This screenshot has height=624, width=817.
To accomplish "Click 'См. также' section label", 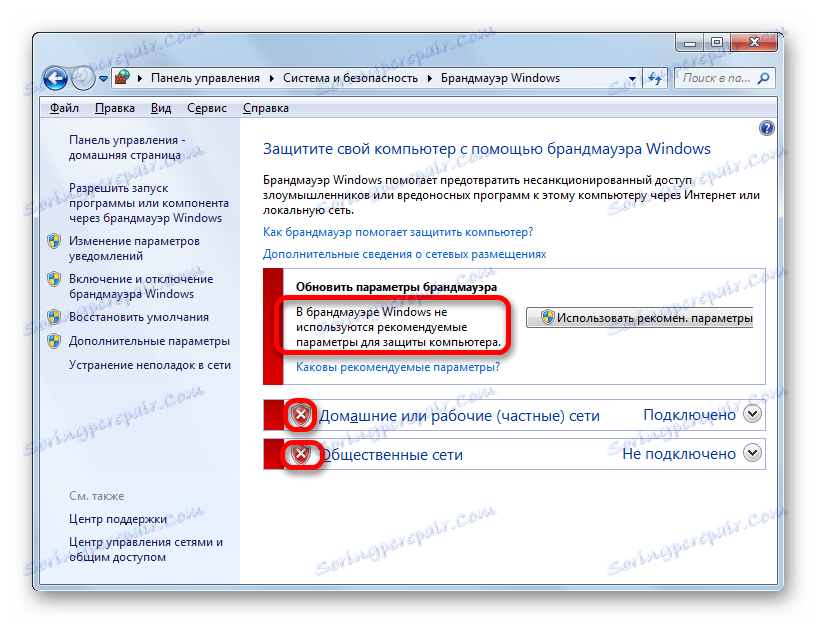I will (96, 496).
